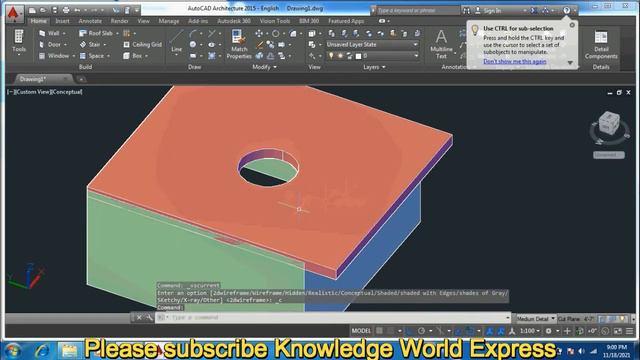Open the Wall tool dropdown arrow
The image size is (640, 360).
point(64,33)
